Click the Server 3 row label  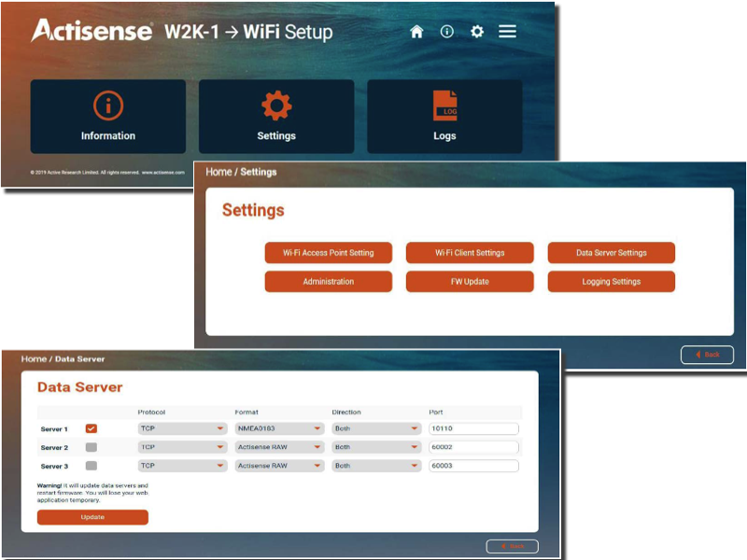(x=54, y=466)
